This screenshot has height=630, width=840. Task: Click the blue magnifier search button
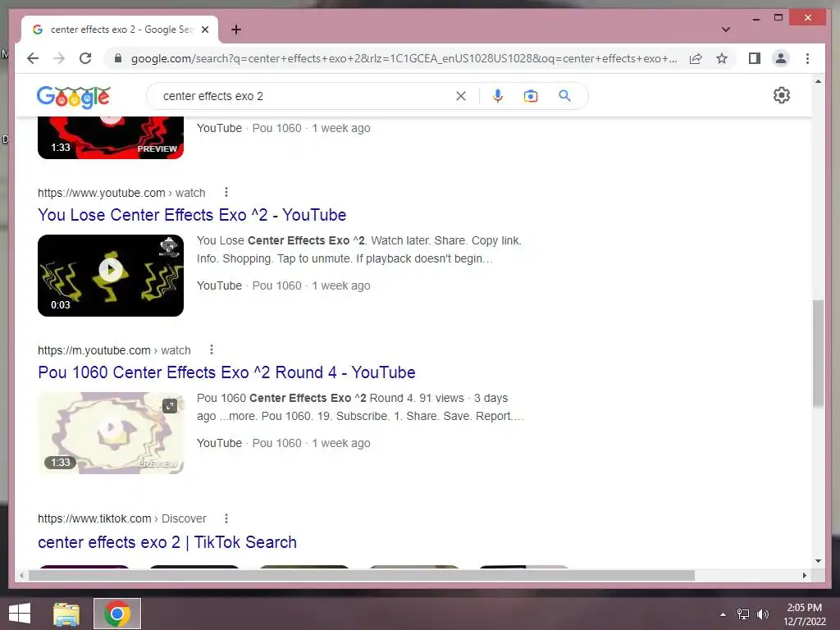[x=564, y=96]
